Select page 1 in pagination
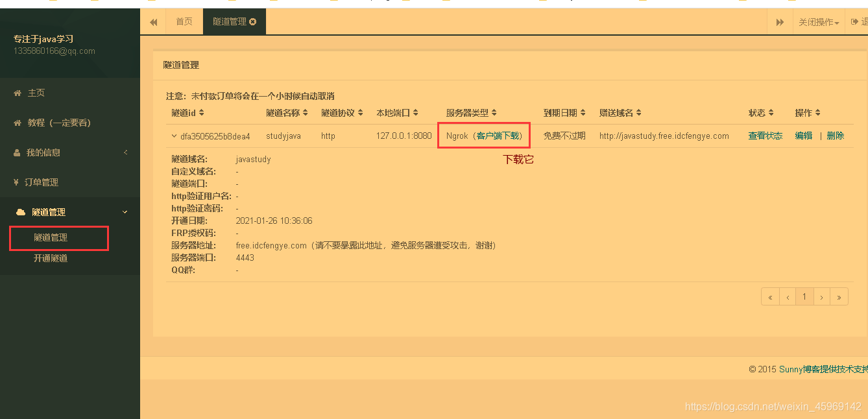Viewport: 868px width, 419px height. [804, 297]
